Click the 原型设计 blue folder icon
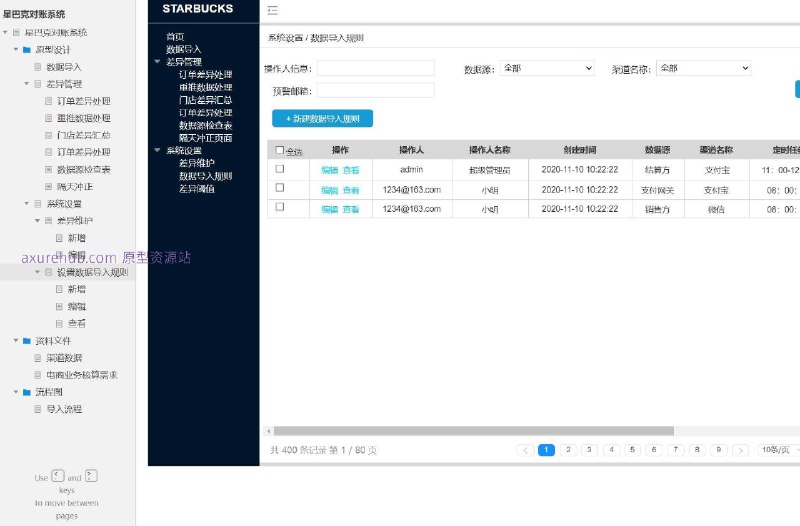Screen dimensions: 800x526 tap(27, 49)
